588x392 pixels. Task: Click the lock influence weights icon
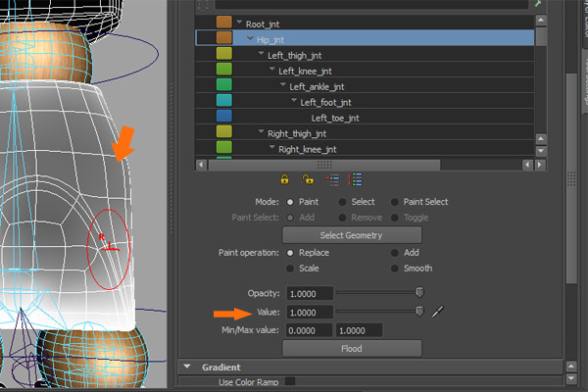pyautogui.click(x=285, y=180)
